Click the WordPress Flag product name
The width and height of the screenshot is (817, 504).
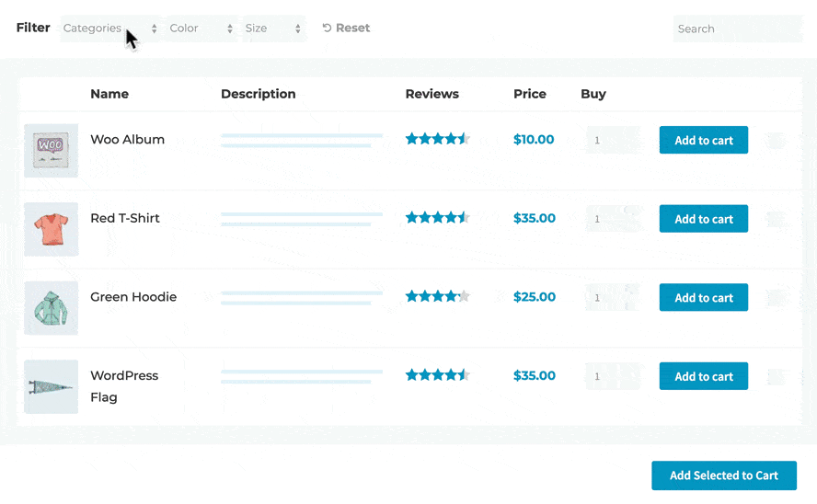(124, 386)
